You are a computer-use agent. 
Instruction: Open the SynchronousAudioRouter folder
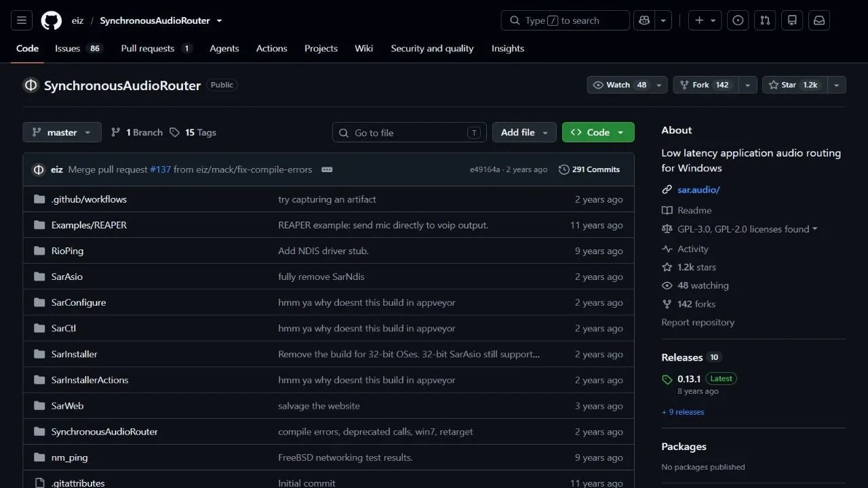[104, 431]
